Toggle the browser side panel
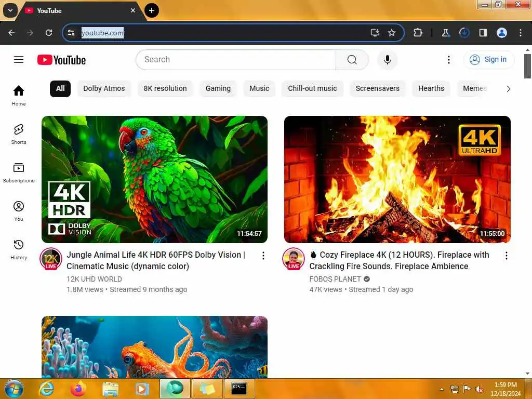 [483, 33]
